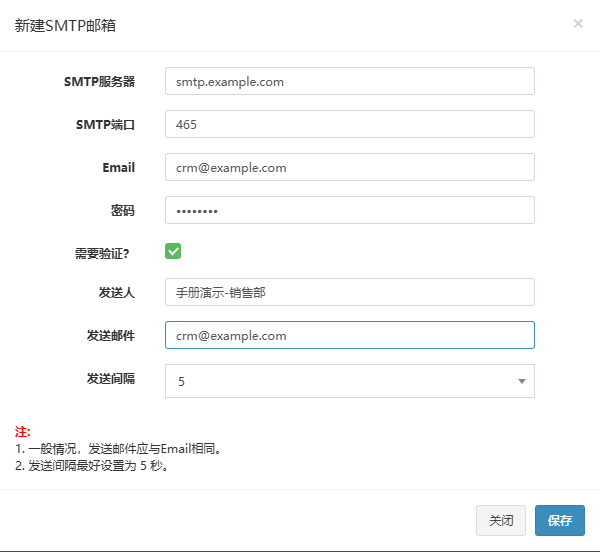Focus the SMTP端口 field showing 465

pos(350,124)
